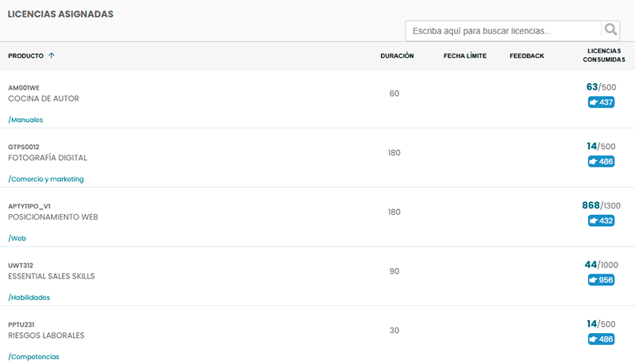Sort by the FECHA LÍMITE column header
Viewport: 635px width, 364px height.
click(465, 56)
